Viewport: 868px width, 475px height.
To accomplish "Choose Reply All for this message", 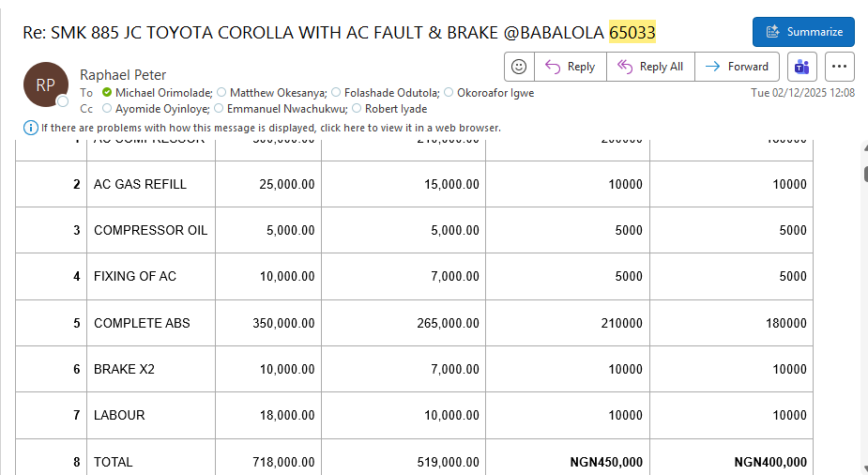I will [650, 67].
